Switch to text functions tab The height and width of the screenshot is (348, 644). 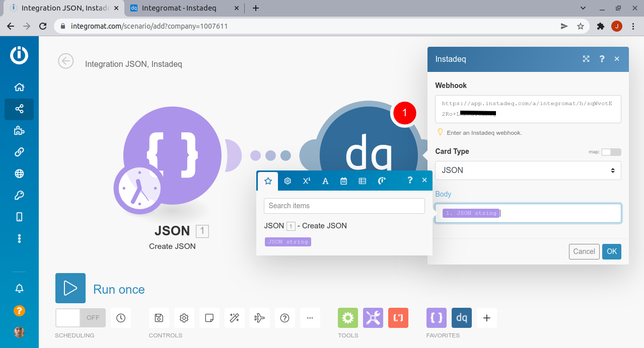click(325, 181)
